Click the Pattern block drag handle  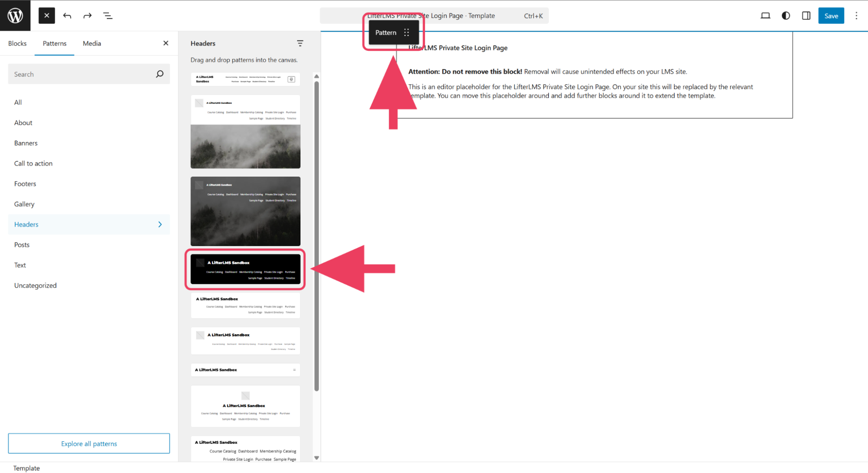pos(406,33)
